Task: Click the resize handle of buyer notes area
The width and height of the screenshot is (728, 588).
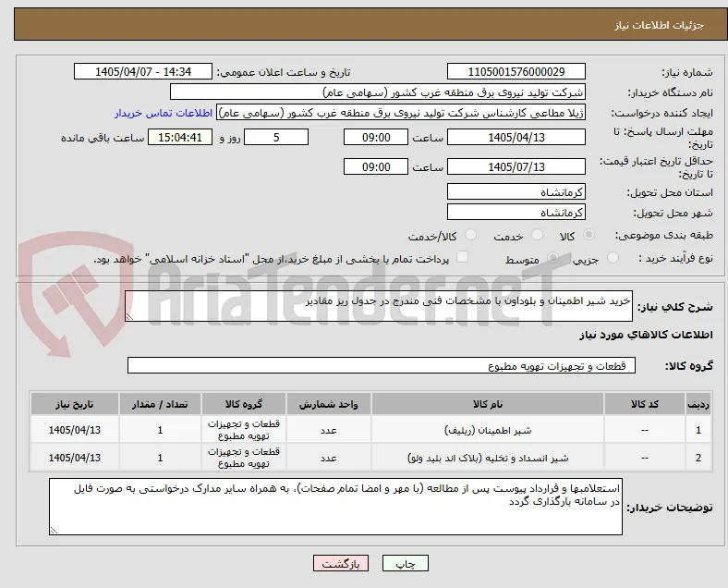Action: point(54,531)
